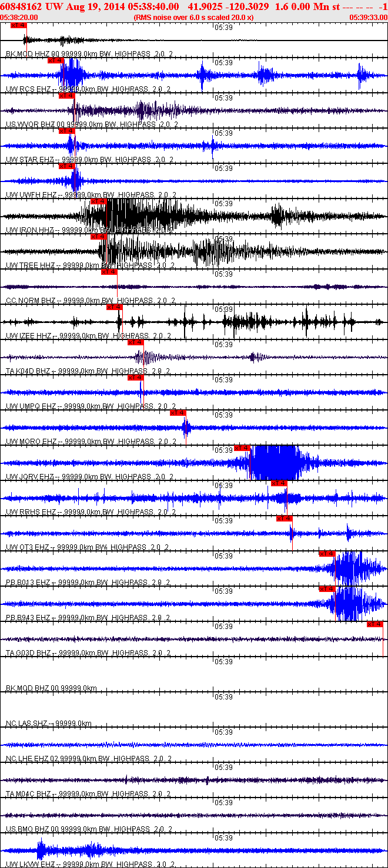The width and height of the screenshot is (388, 868).
Task: Click the 'UW OT3 EHZ' station label
Action: tap(27, 547)
